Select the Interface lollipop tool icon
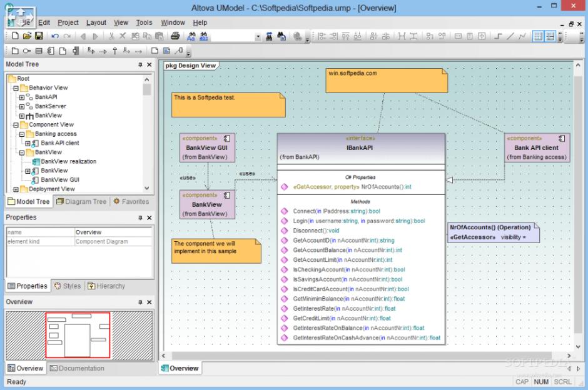This screenshot has width=588, height=390. click(28, 51)
